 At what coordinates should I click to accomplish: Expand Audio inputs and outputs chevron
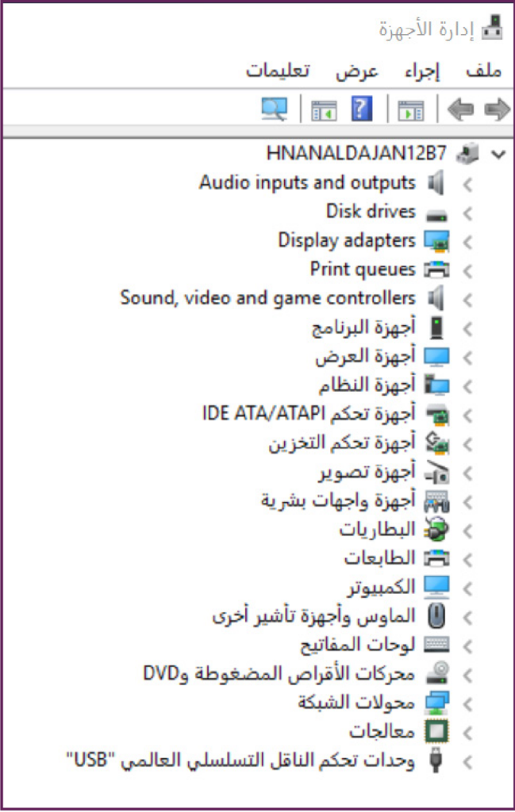(x=468, y=184)
